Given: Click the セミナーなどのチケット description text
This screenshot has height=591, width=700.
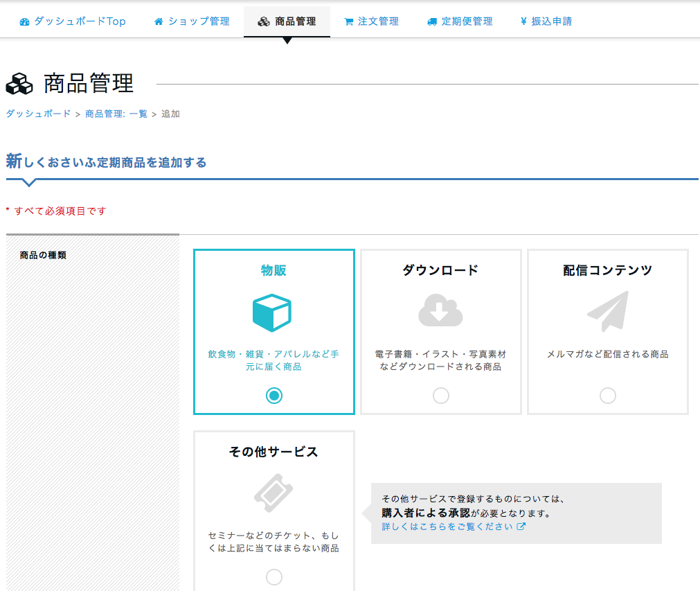Looking at the screenshot, I should click(273, 542).
